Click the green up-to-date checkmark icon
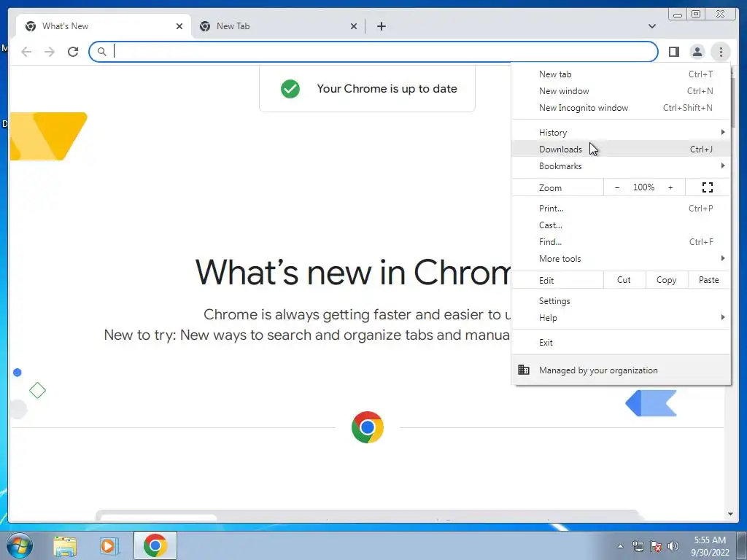The height and width of the screenshot is (560, 747). point(290,88)
